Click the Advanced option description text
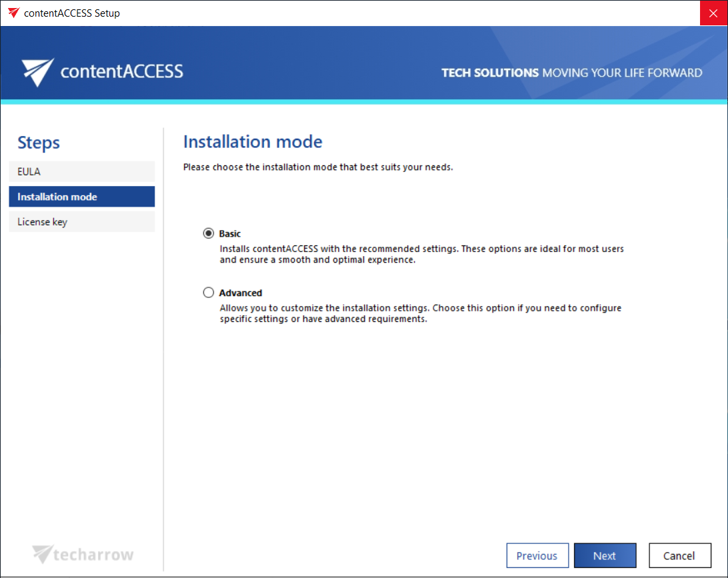Viewport: 728px width, 578px height. click(420, 313)
